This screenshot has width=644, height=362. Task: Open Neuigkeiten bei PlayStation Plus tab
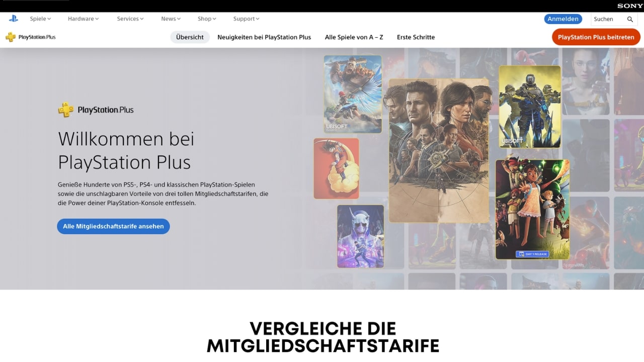click(x=264, y=37)
